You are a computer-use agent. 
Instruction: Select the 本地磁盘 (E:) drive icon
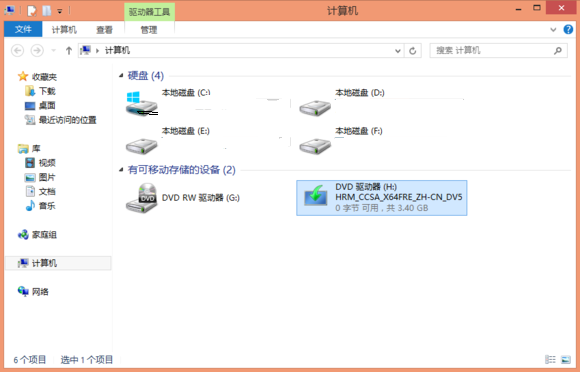(142, 146)
